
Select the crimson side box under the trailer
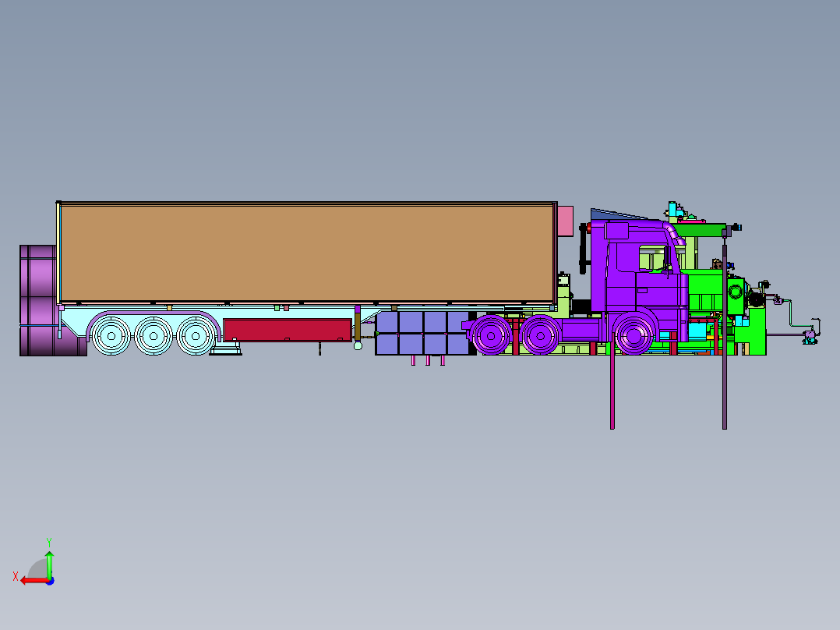[288, 330]
